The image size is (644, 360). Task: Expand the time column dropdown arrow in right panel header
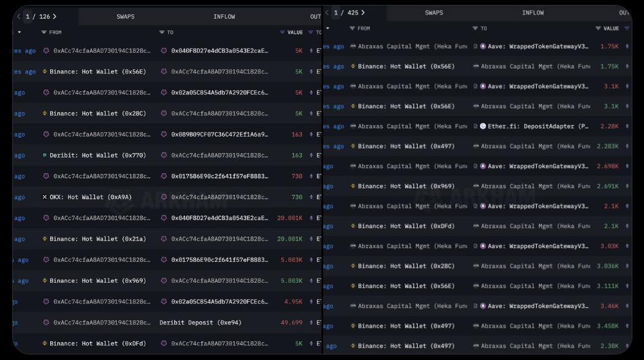point(328,28)
